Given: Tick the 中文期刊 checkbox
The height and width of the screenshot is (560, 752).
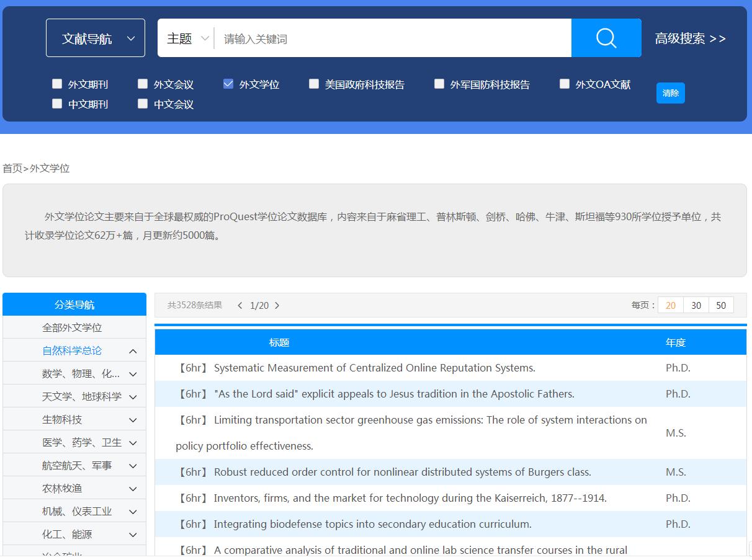Looking at the screenshot, I should point(57,104).
